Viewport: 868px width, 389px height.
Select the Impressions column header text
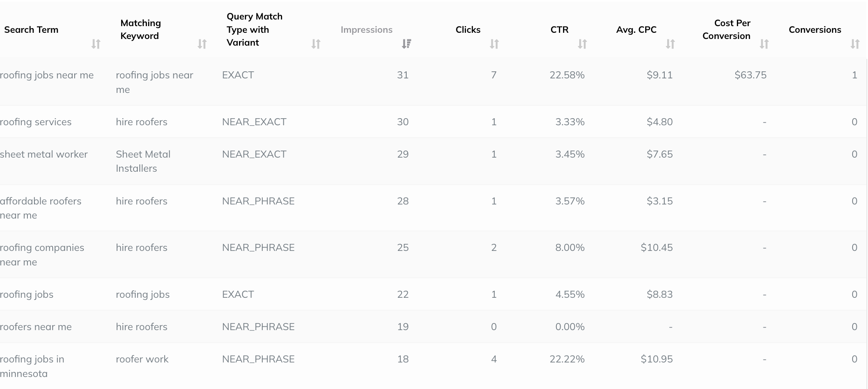point(366,29)
